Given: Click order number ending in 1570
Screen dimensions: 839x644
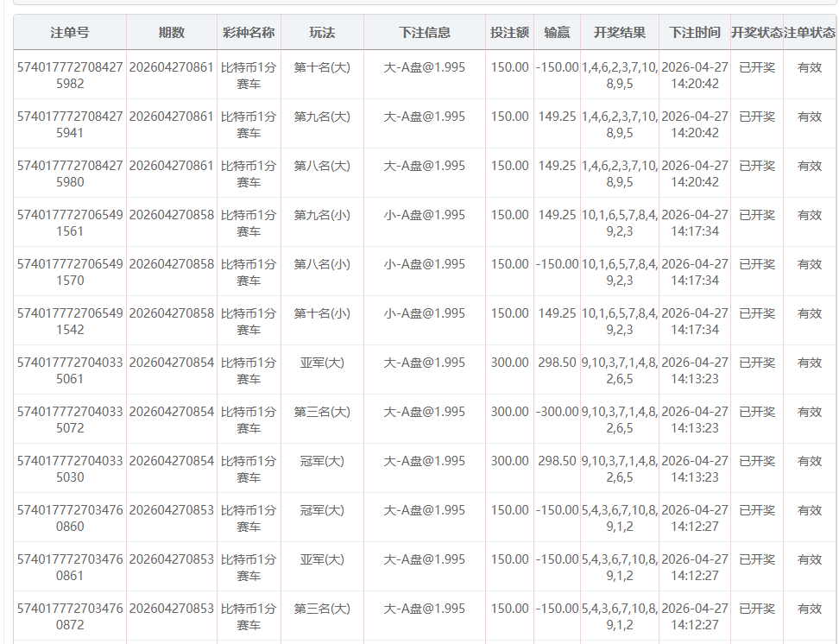Looking at the screenshot, I should pos(69,272).
